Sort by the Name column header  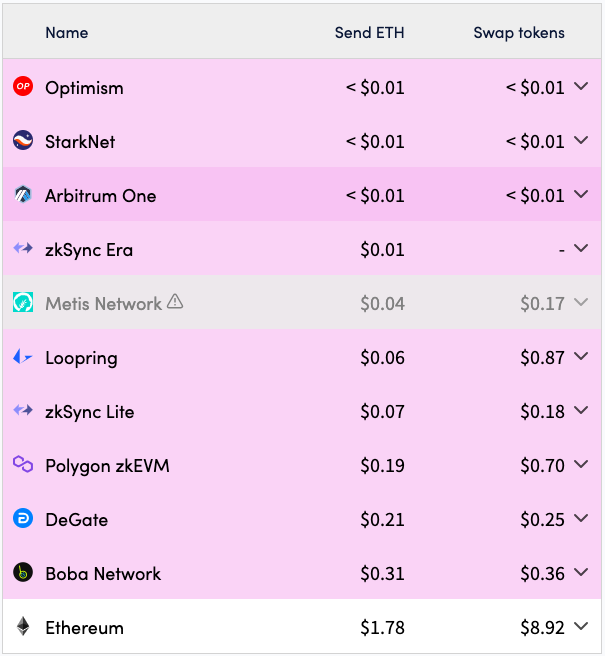coord(67,33)
